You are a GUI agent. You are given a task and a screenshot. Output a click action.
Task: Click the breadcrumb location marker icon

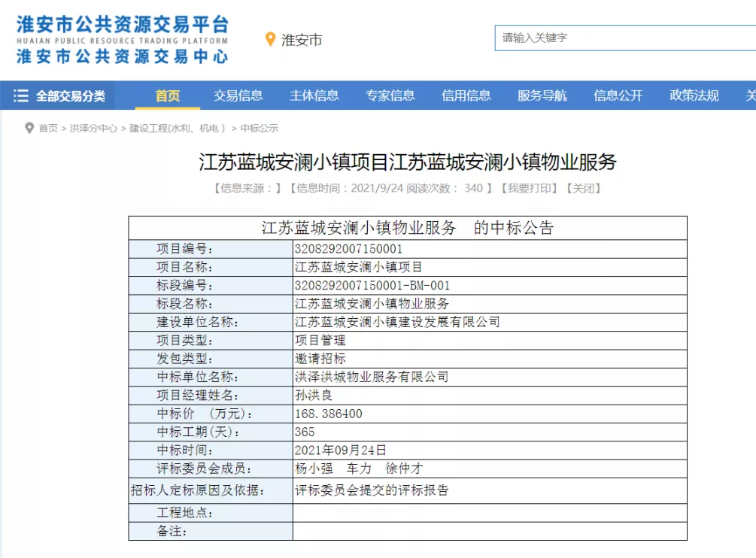(29, 129)
